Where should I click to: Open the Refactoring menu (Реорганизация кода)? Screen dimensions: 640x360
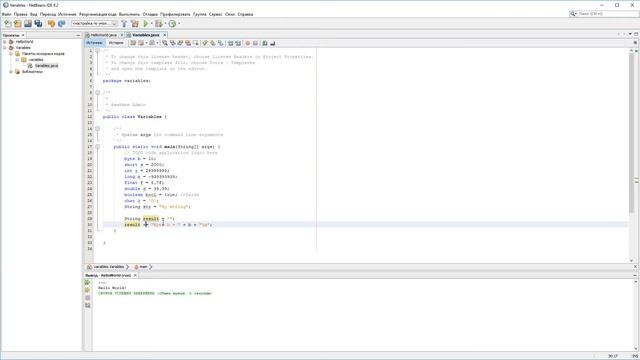[x=98, y=14]
